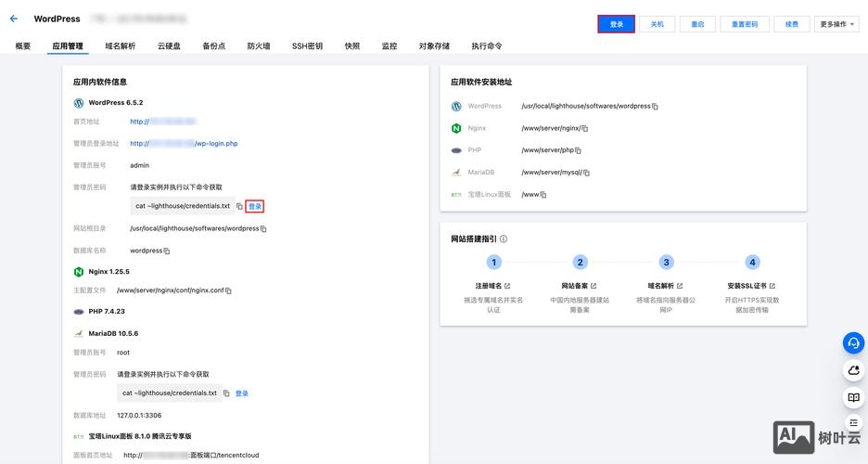The height and width of the screenshot is (464, 868).
Task: Open external link icon beside 注册域名
Action: (507, 286)
